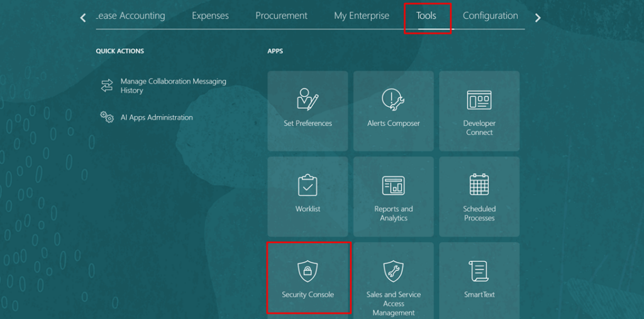Click the Alerts Composer label
Screen dimensions: 644x319
pos(394,123)
